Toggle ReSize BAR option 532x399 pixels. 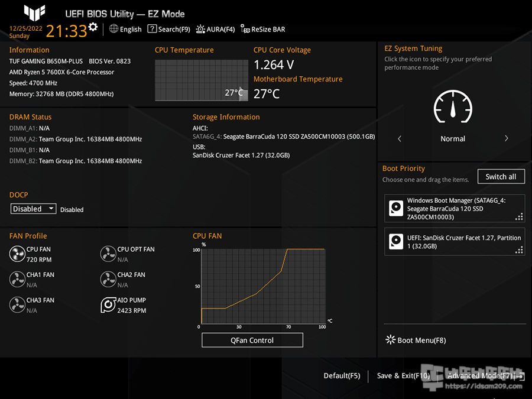click(263, 29)
